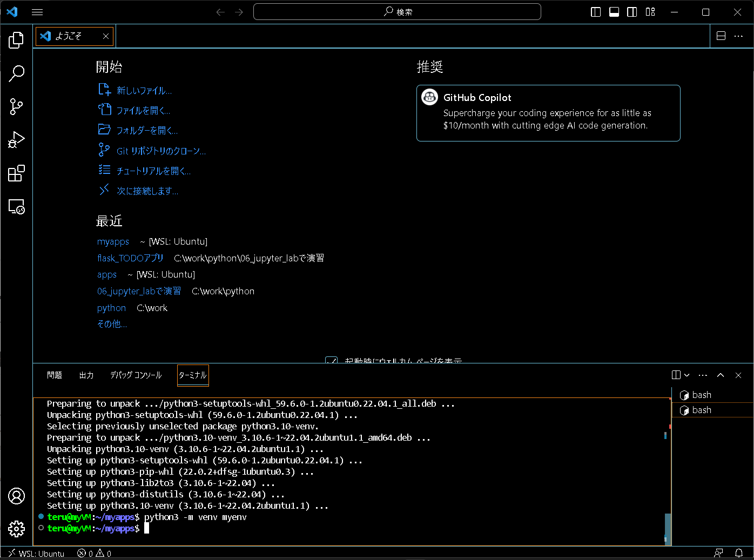Open recent apps WSL folder
The height and width of the screenshot is (560, 754).
[x=107, y=274]
